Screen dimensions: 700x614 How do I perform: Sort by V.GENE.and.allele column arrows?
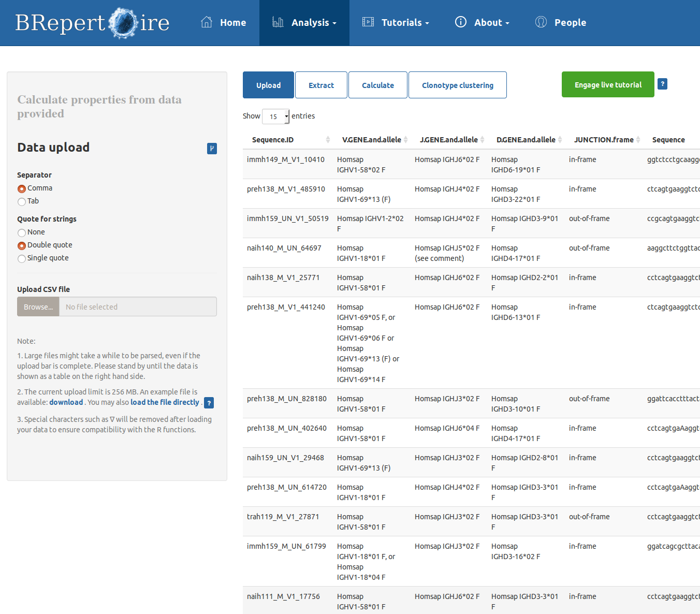pyautogui.click(x=406, y=140)
